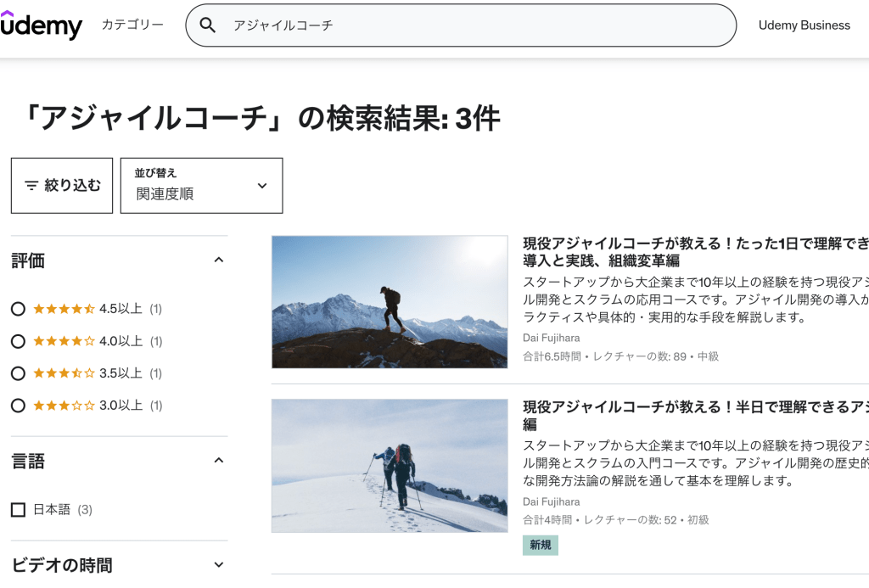Select the 4.0以上 rating option
869x588 pixels.
(x=18, y=341)
